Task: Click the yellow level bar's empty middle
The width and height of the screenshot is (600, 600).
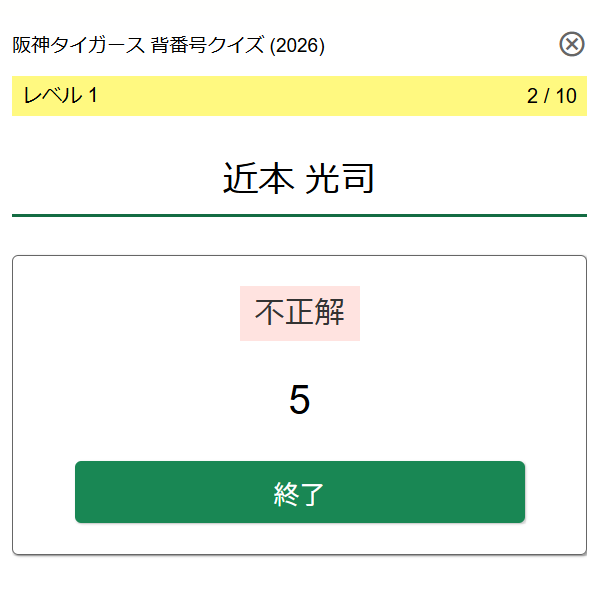Action: click(x=300, y=96)
